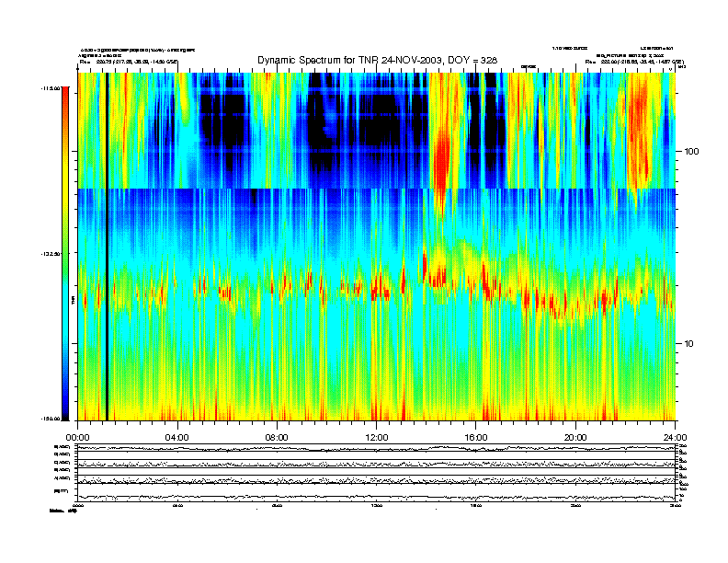Click the 100 frequency axis label
Viewport: 728px width, 563px height.
692,152
